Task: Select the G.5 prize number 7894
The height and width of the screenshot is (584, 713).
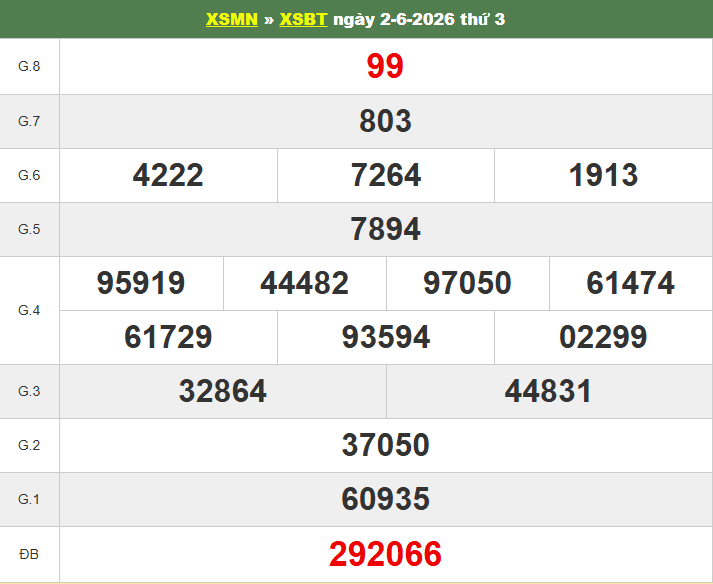Action: pyautogui.click(x=385, y=229)
